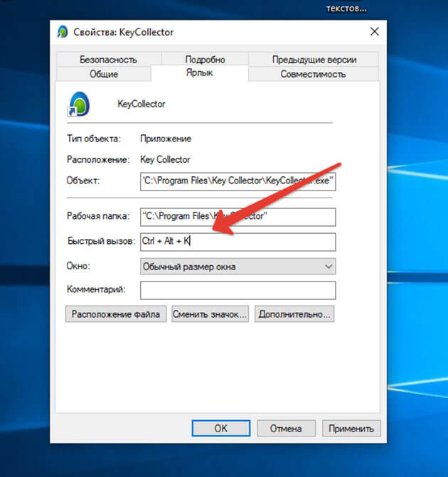Image resolution: width=448 pixels, height=477 pixels.
Task: Expand the Окно size dropdown
Action: pos(238,267)
